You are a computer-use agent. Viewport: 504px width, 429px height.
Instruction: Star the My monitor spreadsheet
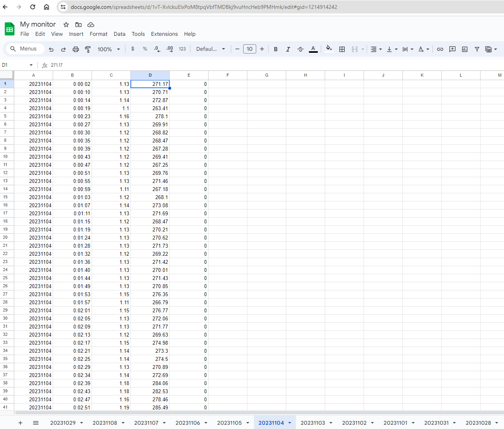tap(66, 24)
